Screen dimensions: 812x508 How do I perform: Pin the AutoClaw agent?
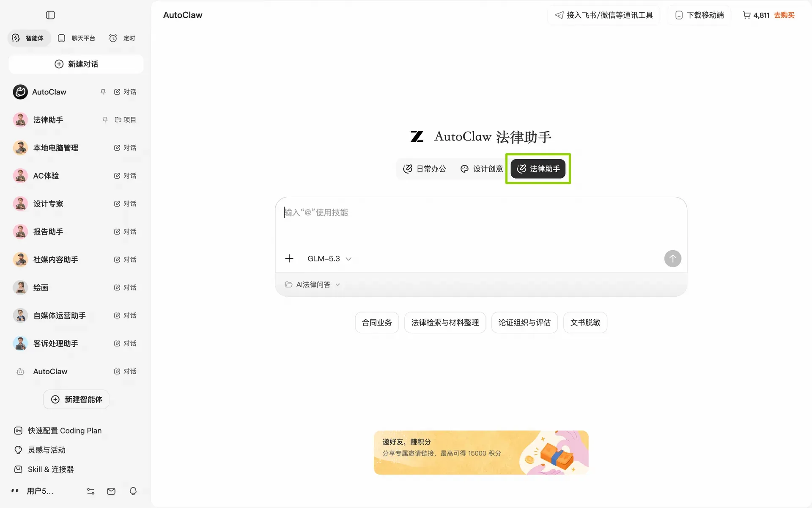click(103, 92)
